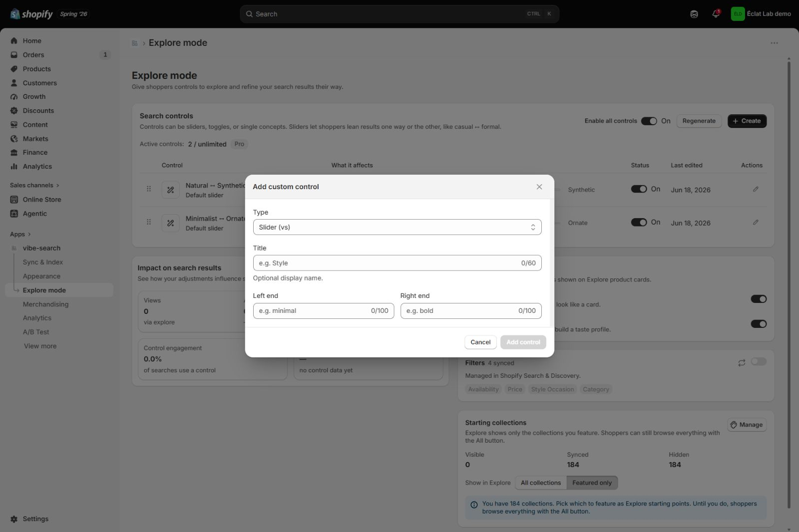Click the Create button
Image resolution: width=799 pixels, height=532 pixels.
[x=747, y=121]
